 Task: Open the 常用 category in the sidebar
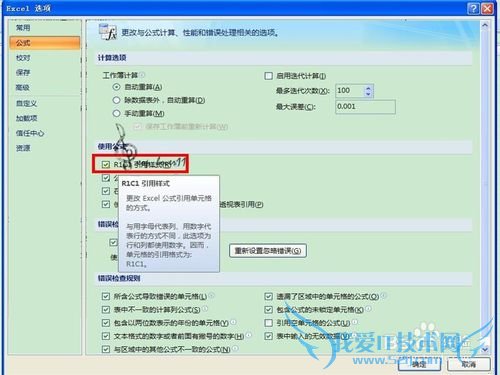pos(23,28)
